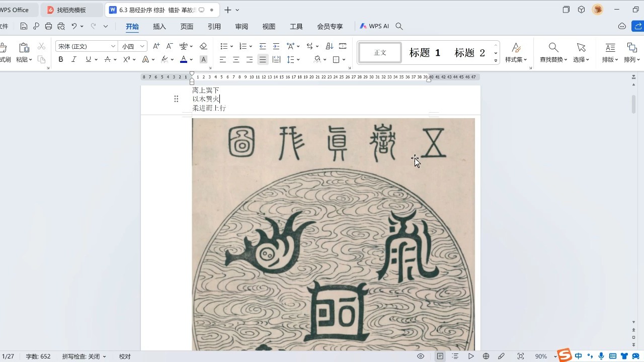Screen dimensions: 644x362
Task: Open 会员专享 tab
Action: [x=330, y=26]
